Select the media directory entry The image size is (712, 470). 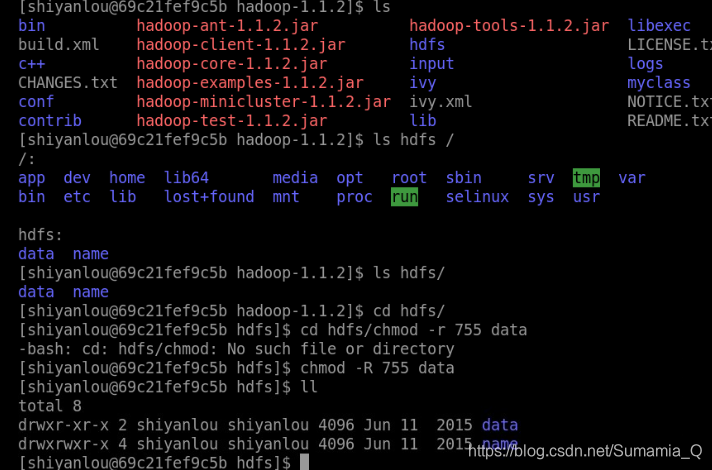[295, 178]
